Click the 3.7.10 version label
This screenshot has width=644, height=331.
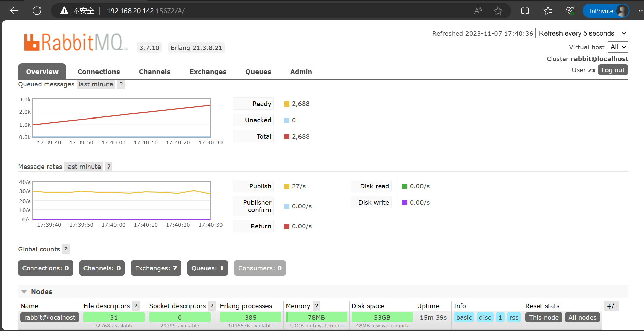coord(149,48)
